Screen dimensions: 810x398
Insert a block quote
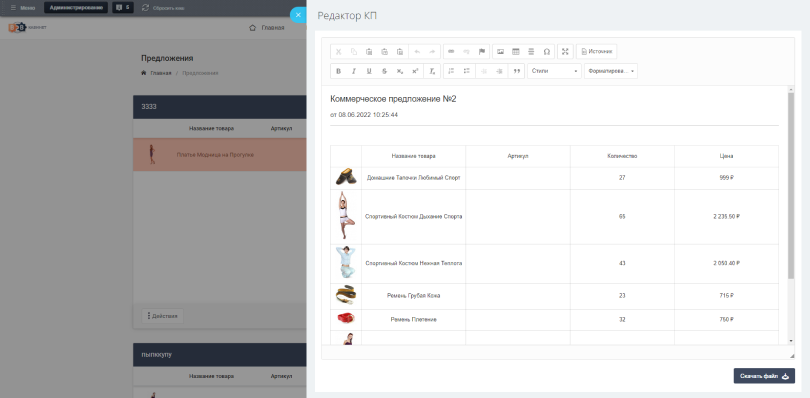[516, 71]
